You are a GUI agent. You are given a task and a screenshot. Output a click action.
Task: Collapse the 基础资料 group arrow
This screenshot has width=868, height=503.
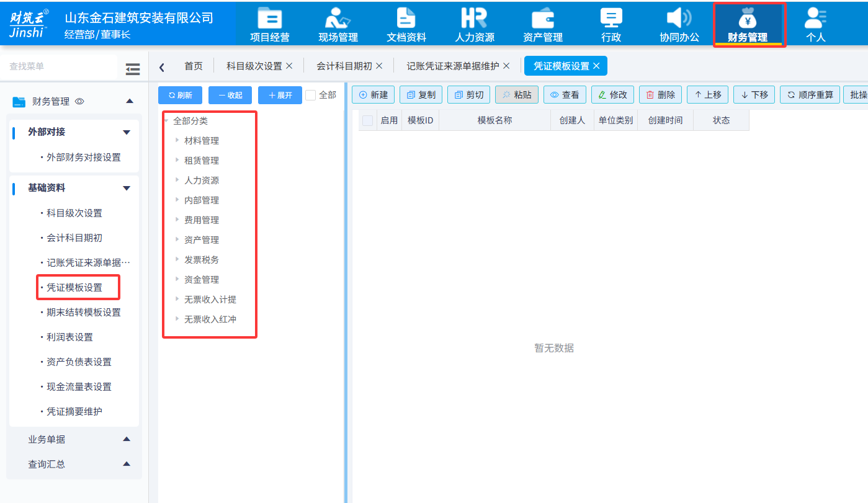coord(127,188)
